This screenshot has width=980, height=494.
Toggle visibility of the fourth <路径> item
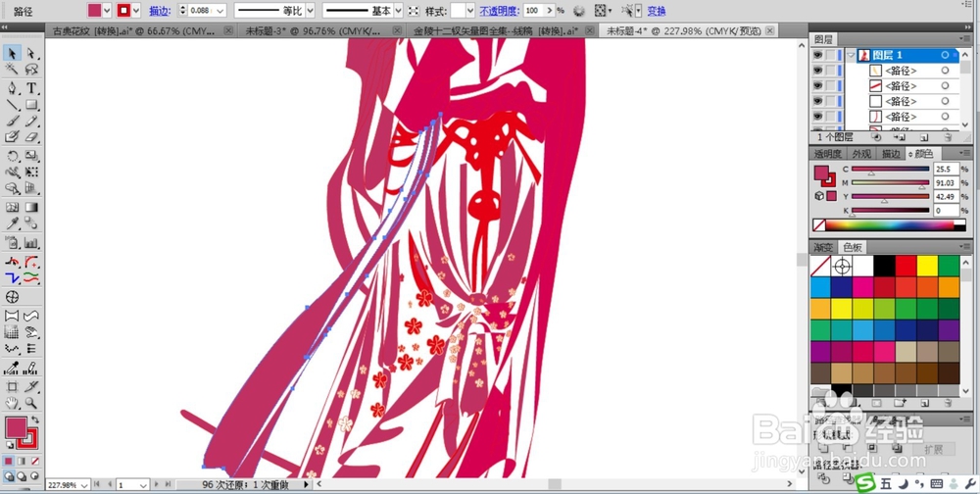pos(817,117)
